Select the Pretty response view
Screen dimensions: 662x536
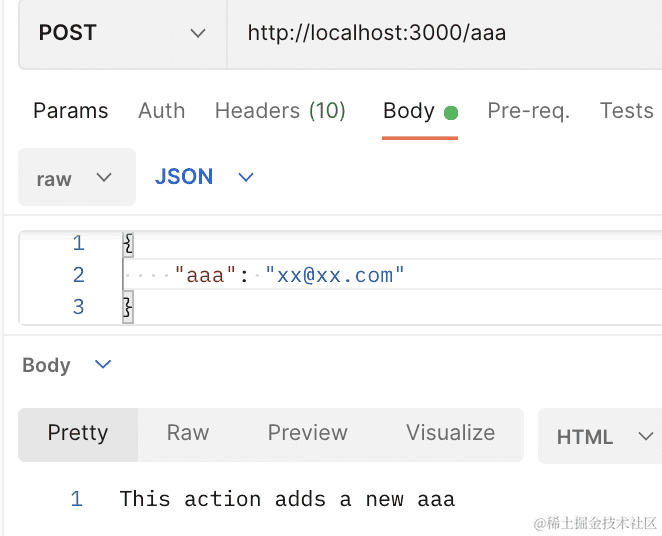click(x=78, y=433)
